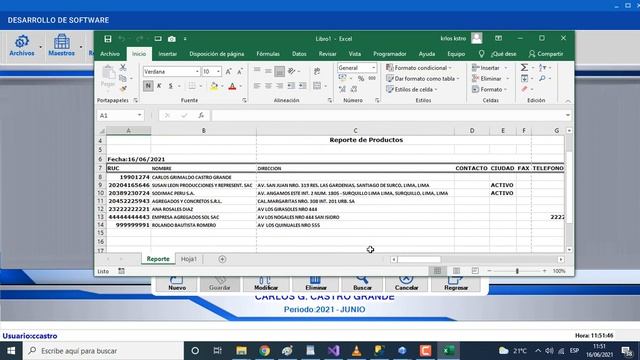Switch to Fórmulas ribbon tab

(x=268, y=54)
